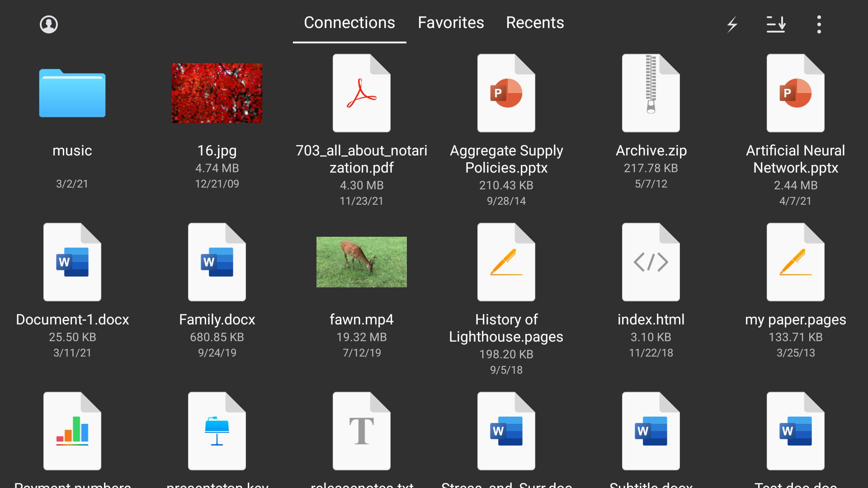The width and height of the screenshot is (868, 488).
Task: Select the 'fawn.mp4' file name
Action: point(362,319)
